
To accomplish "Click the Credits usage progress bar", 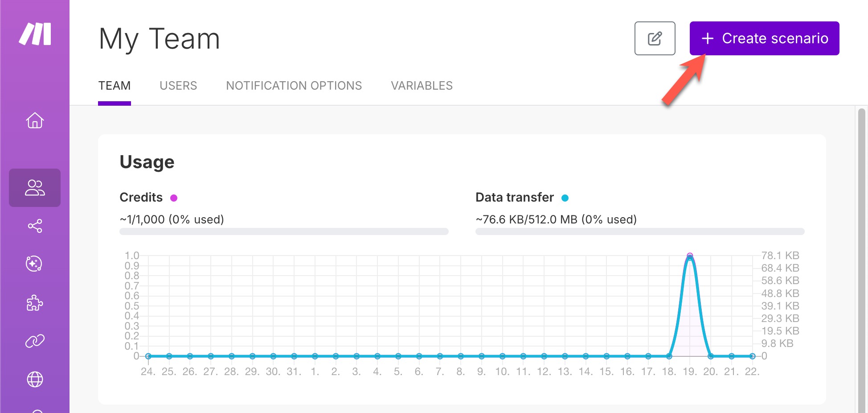I will (x=284, y=231).
